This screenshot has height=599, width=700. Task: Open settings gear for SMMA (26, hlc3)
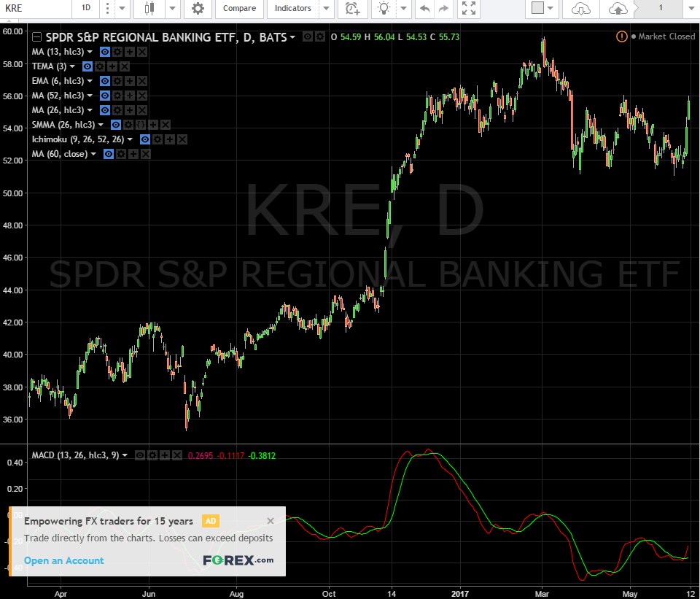point(128,125)
